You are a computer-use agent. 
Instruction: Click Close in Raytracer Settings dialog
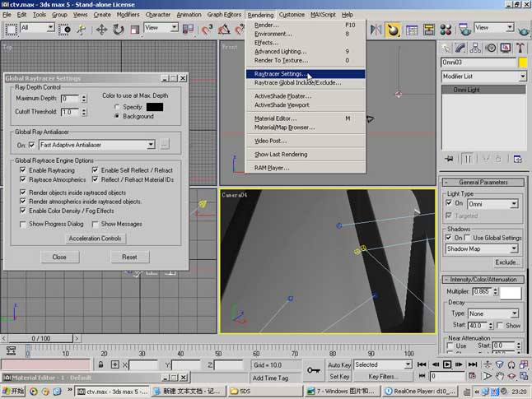60,257
